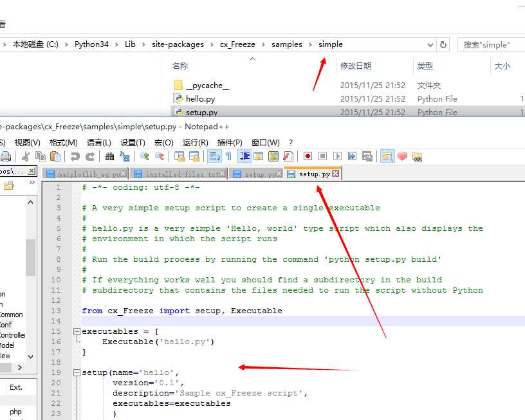Run macro multiple times icon

pyautogui.click(x=352, y=156)
